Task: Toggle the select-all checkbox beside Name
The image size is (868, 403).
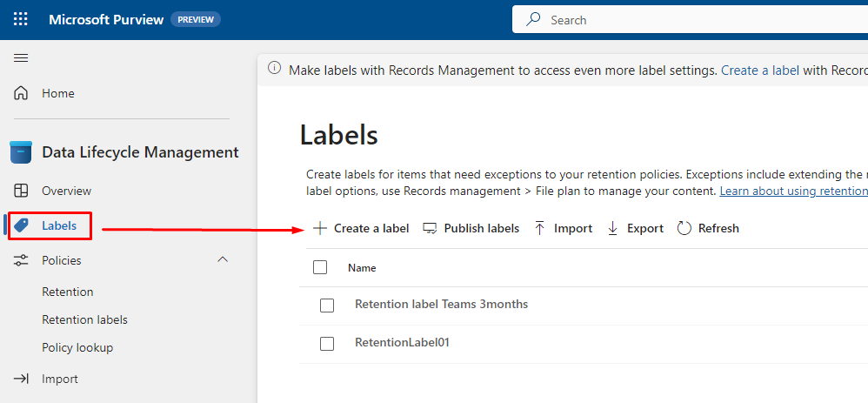Action: (320, 267)
